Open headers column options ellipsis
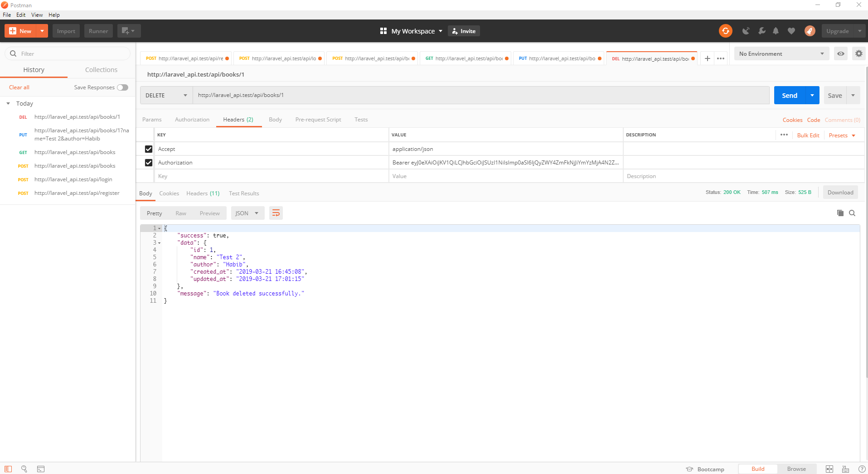868x474 pixels. [784, 135]
